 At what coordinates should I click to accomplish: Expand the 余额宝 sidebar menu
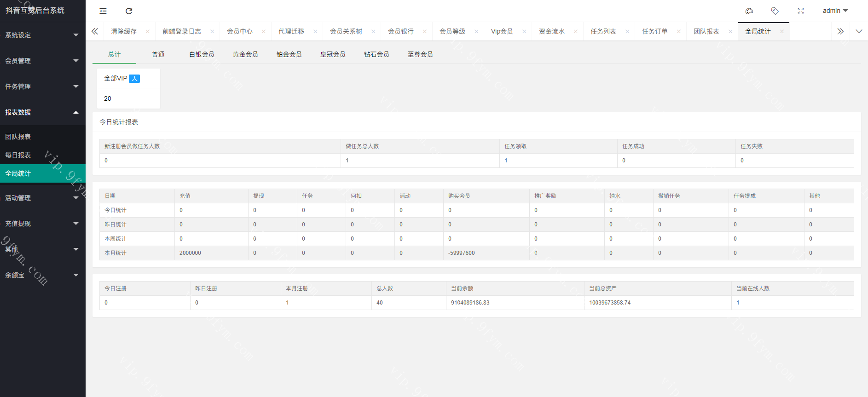pos(42,275)
